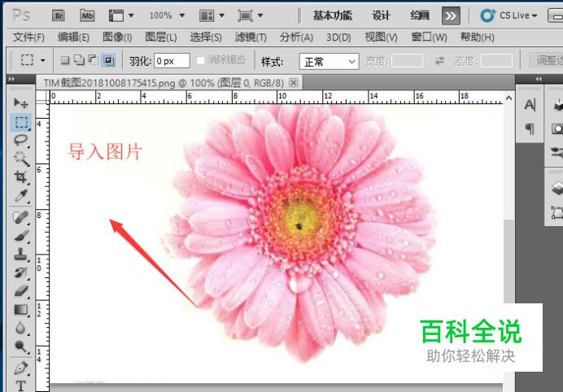Viewport: 563px width, 392px height.
Task: Select the History Brush tool
Action: [x=21, y=272]
